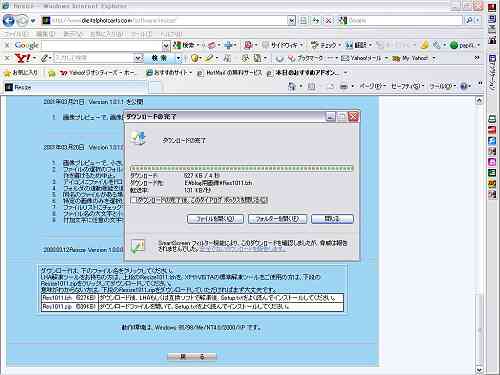Open the 編集(E) menu
The image size is (500, 375).
click(46, 34)
